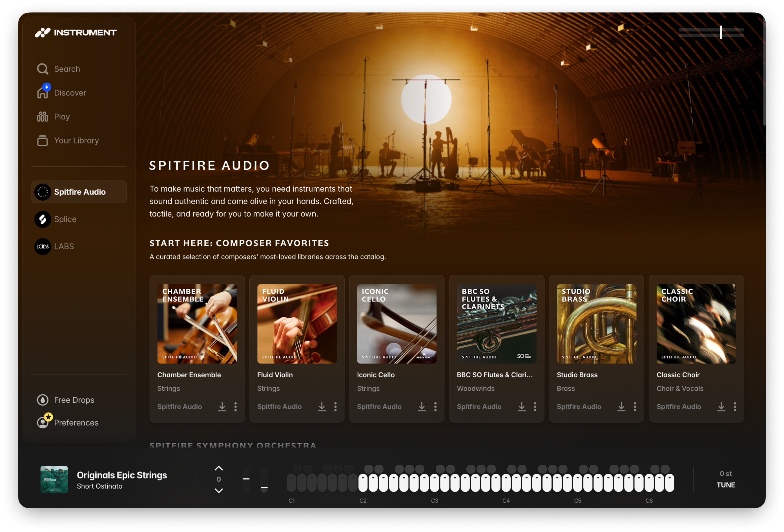
Task: Open Free Drops
Action: [65, 400]
